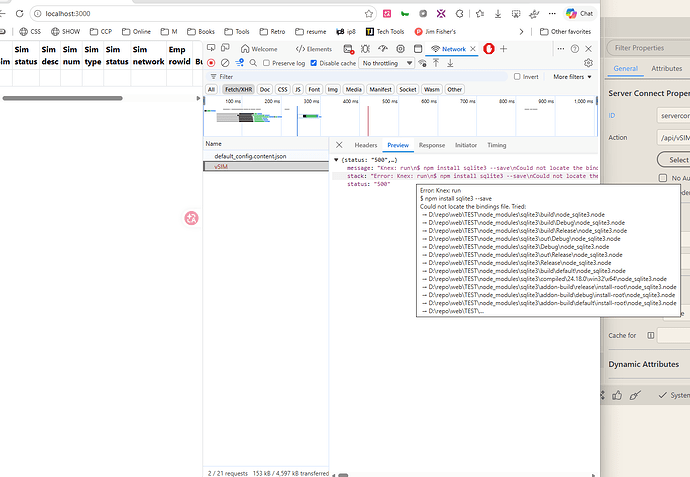
Task: Open Network panel settings gear
Action: [x=588, y=63]
